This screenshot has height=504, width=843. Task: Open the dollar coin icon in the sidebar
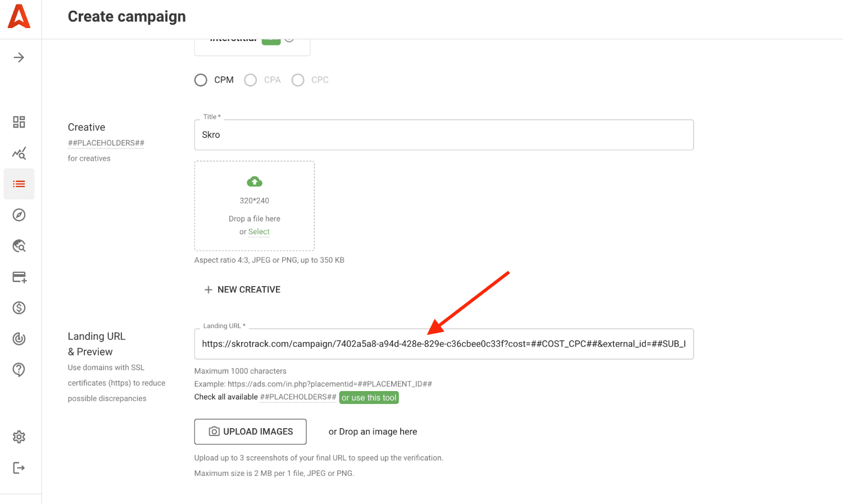[19, 307]
